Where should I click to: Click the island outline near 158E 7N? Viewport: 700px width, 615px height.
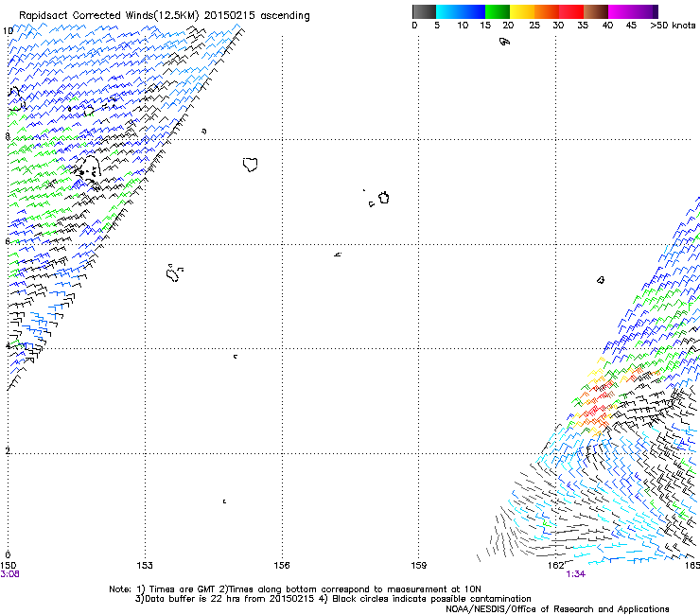click(x=383, y=198)
